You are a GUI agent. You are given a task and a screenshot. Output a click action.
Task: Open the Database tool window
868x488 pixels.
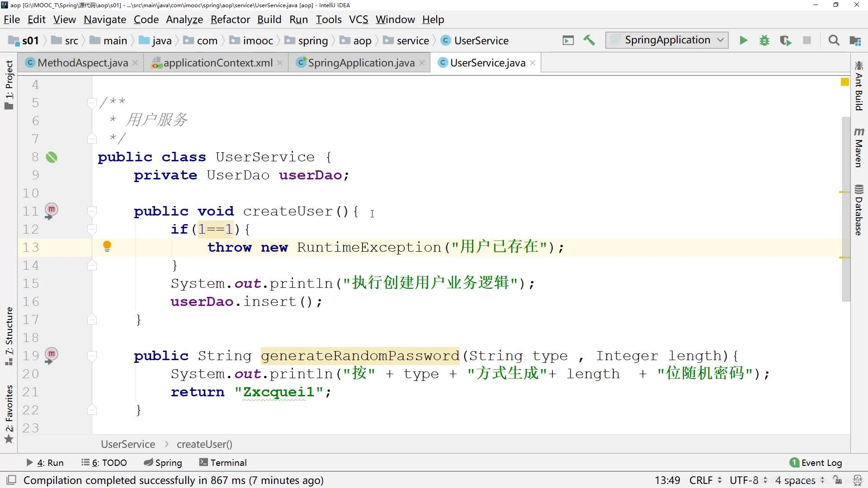coord(859,210)
